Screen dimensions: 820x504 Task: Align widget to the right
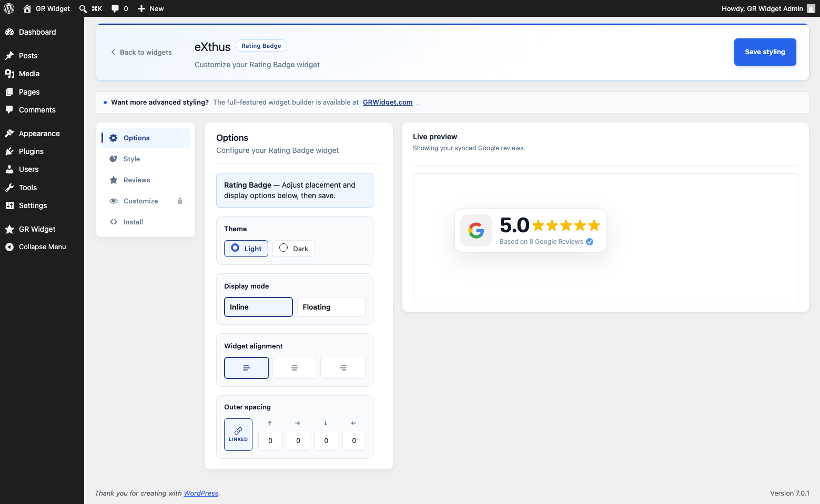[343, 368]
